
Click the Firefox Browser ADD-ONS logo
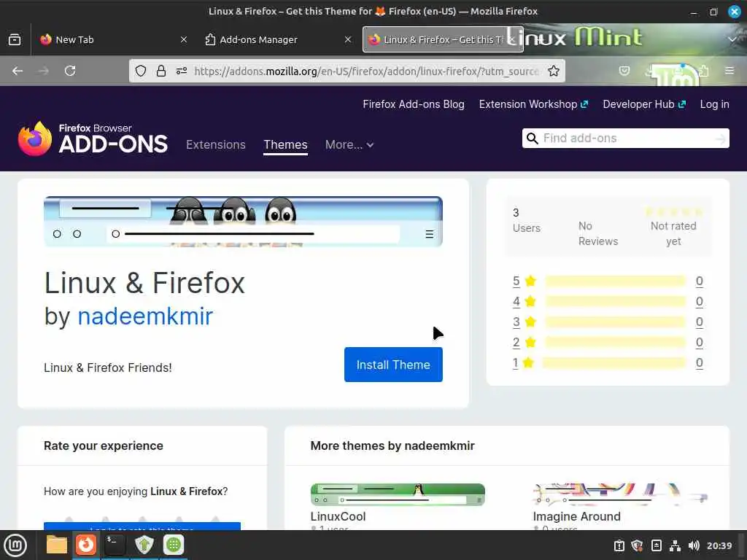pyautogui.click(x=93, y=139)
